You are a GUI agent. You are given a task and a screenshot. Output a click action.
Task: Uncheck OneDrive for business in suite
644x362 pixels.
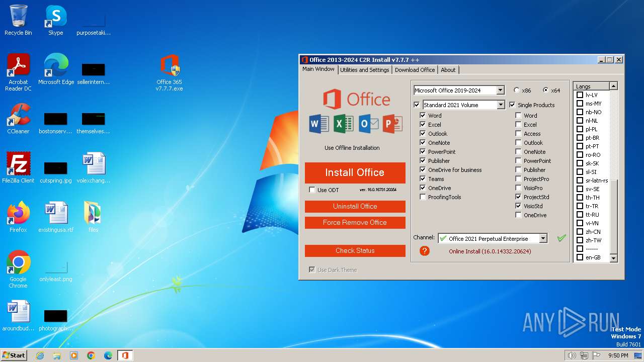423,170
